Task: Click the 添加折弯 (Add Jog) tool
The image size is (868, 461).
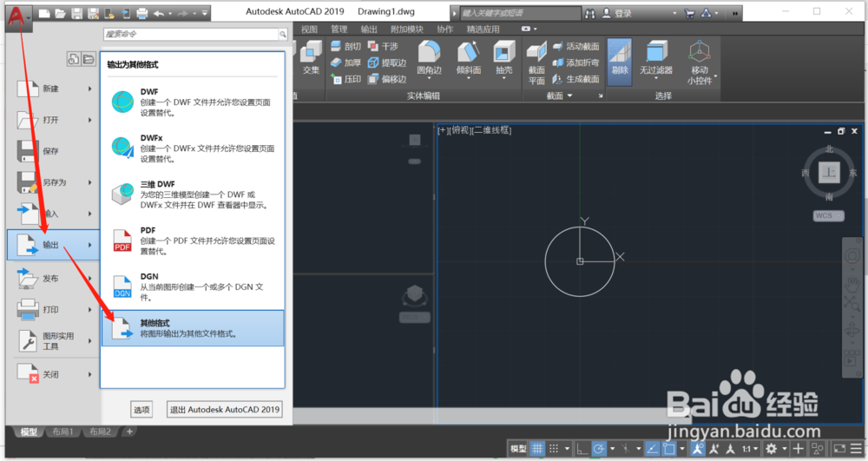Action: click(575, 63)
